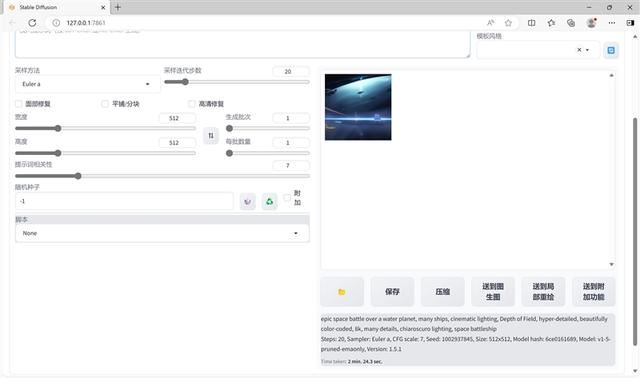Image resolution: width=640 pixels, height=378 pixels.
Task: Click the batch size number box showing 1
Action: (291, 142)
